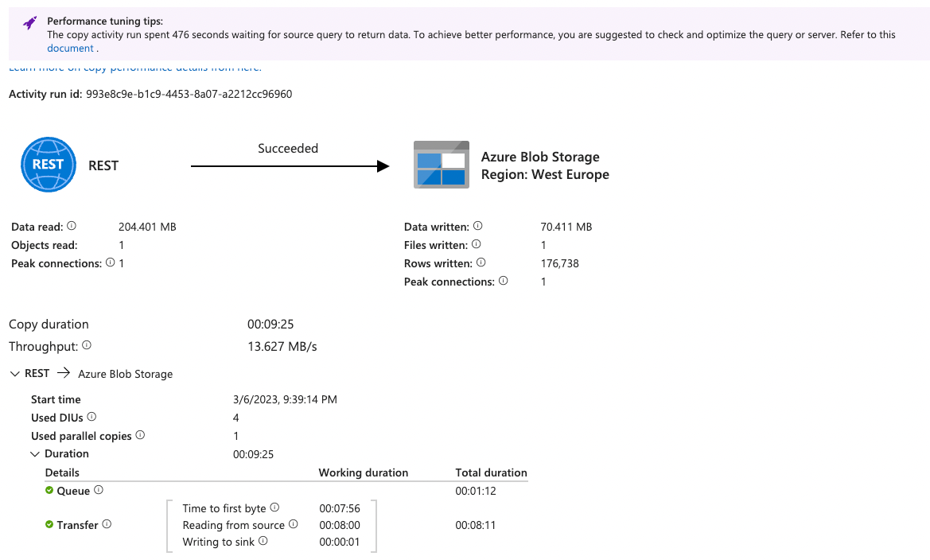Click the Azure Blob Storage sink icon
Image resolution: width=930 pixels, height=560 pixels.
pos(442,165)
